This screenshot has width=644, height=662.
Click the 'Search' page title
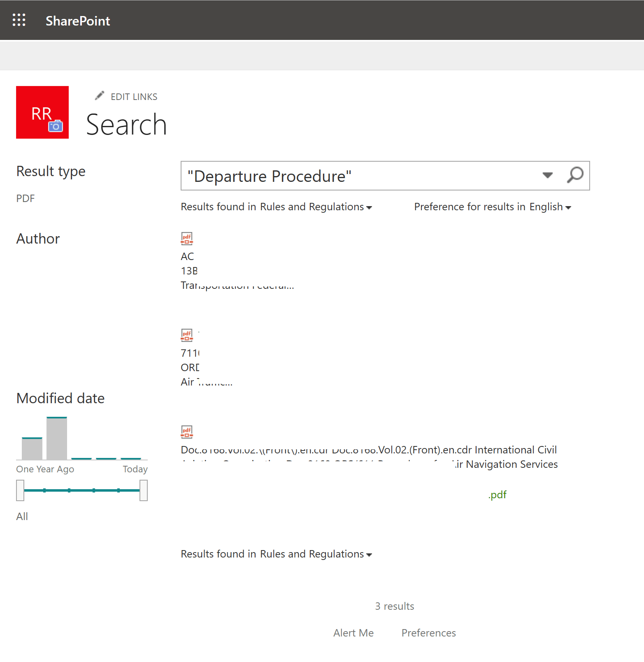[127, 124]
